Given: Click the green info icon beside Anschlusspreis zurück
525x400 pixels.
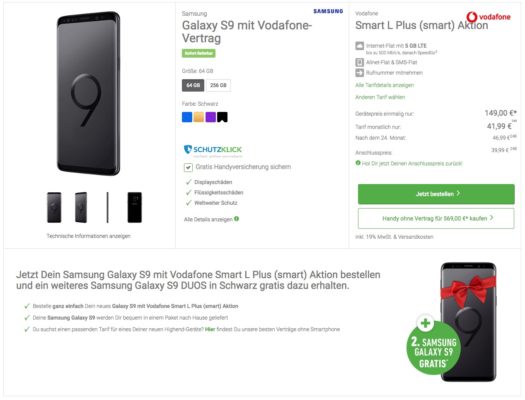Looking at the screenshot, I should pyautogui.click(x=358, y=163).
